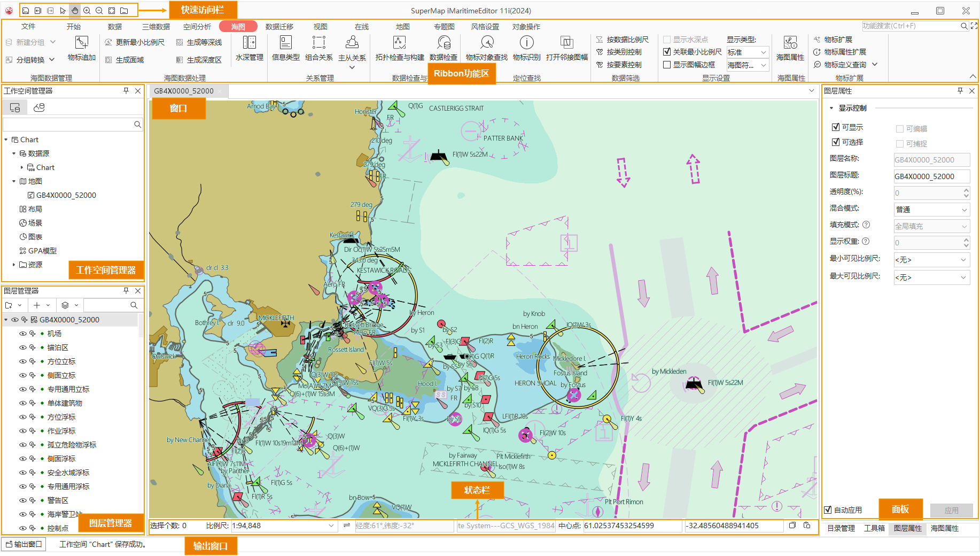Expand the 资源 node in workspace tree
This screenshot has height=556, width=980.
pos(14,265)
